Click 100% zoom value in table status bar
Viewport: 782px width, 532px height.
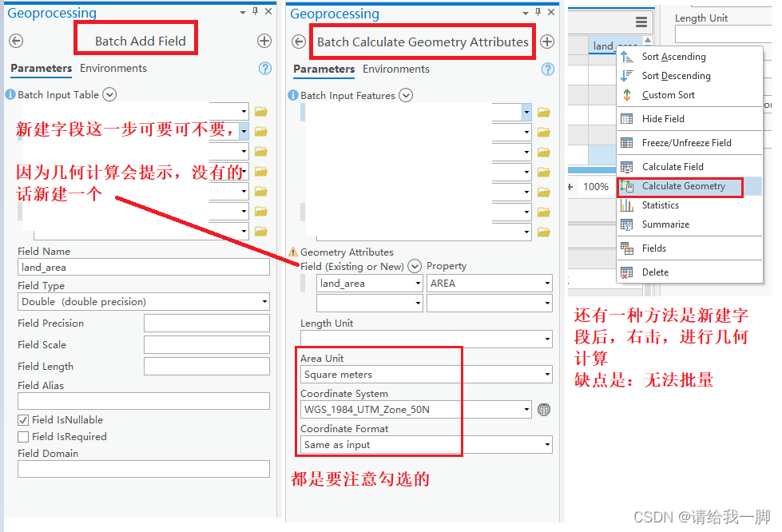coord(596,187)
